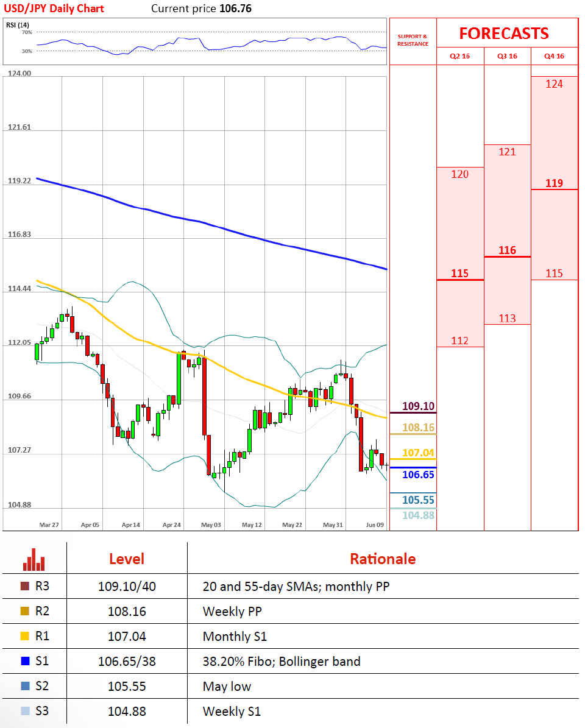585x728 pixels.
Task: Click '38.20% Fibo; Bollinger band' rationale
Action: pyautogui.click(x=282, y=661)
